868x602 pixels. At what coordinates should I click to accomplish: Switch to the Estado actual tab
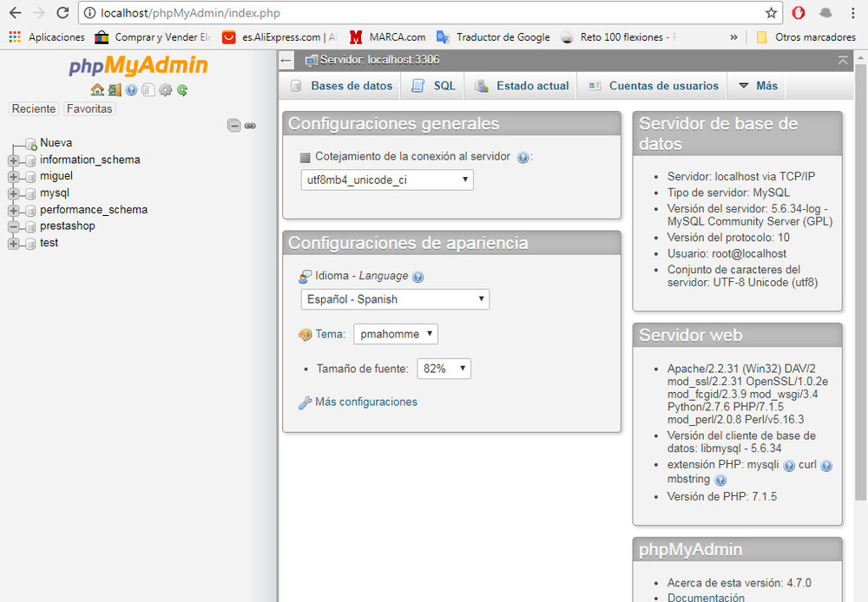(x=522, y=86)
